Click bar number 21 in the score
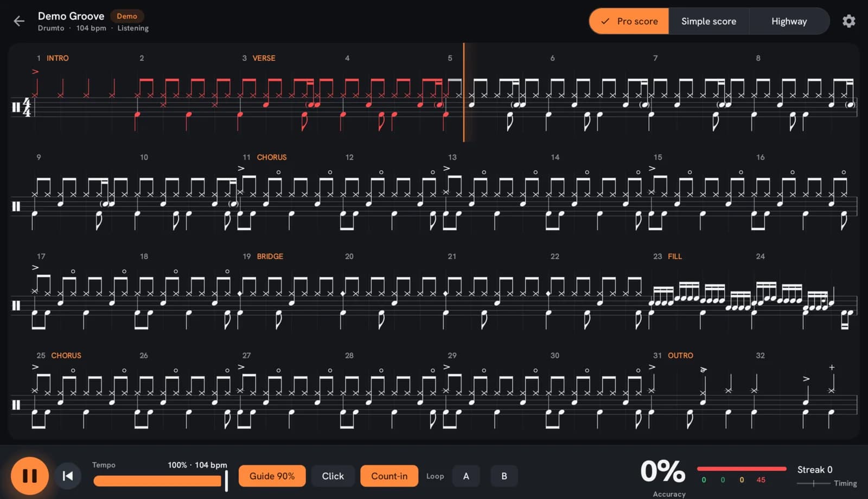Viewport: 868px width, 499px height. (452, 256)
